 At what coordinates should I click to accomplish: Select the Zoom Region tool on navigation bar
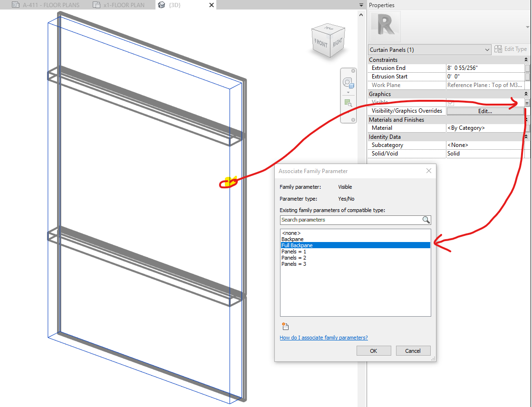(348, 103)
